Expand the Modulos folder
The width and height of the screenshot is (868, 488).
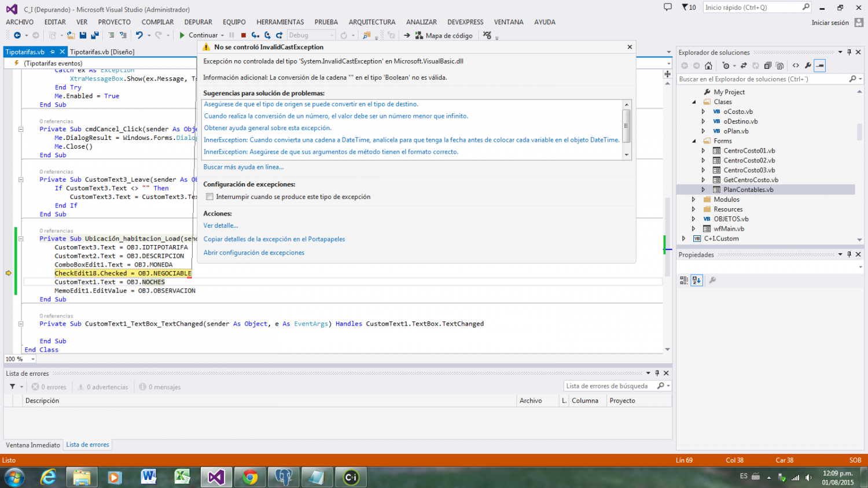click(x=694, y=199)
